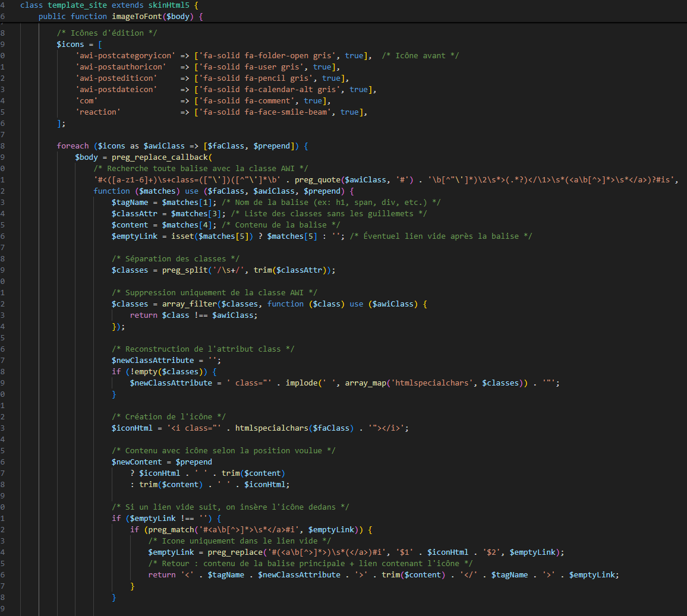The width and height of the screenshot is (687, 616).
Task: Click the final 'return' statement with $tagName
Action: point(383,575)
